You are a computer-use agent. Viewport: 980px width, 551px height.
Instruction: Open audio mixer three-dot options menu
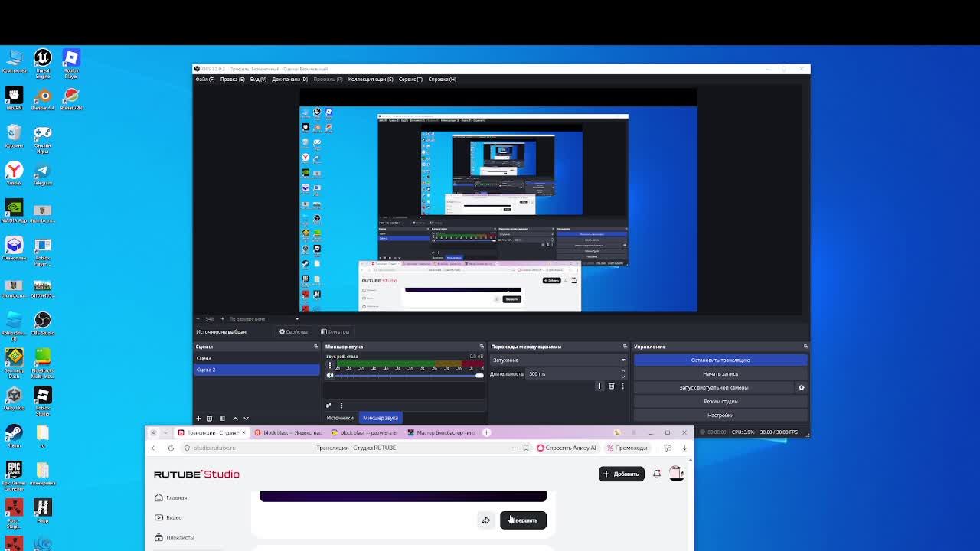pos(341,406)
